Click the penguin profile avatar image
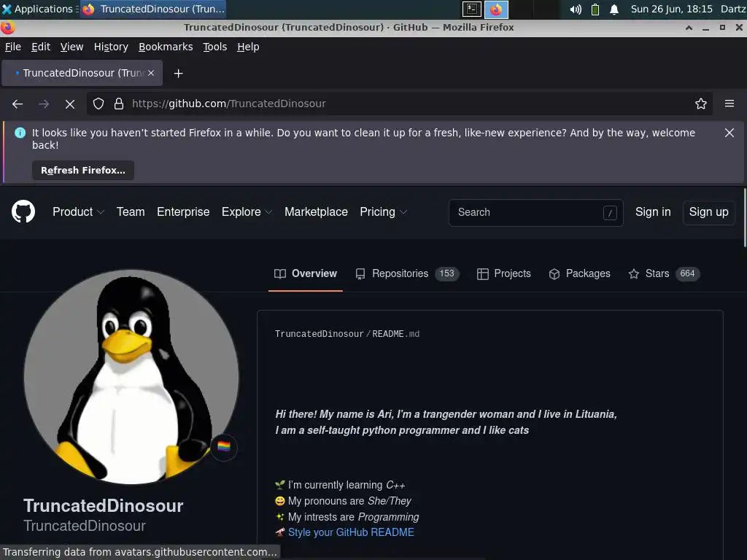The image size is (747, 560). coord(131,377)
